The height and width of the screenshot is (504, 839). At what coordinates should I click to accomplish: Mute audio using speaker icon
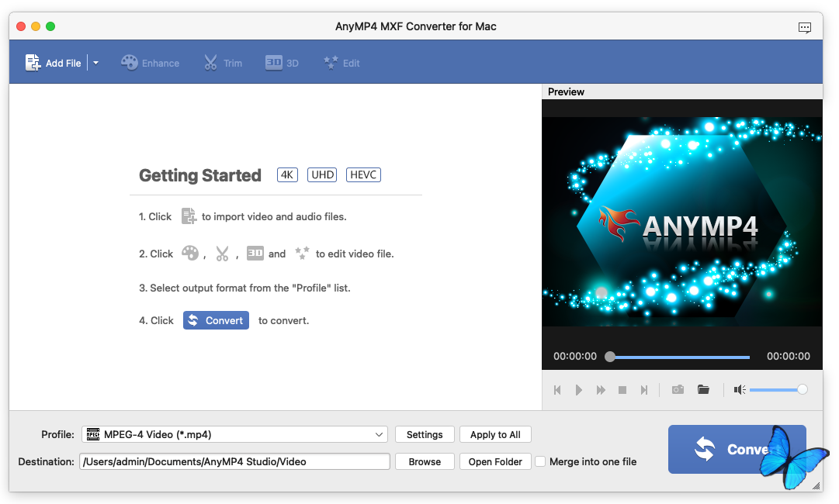pyautogui.click(x=740, y=390)
